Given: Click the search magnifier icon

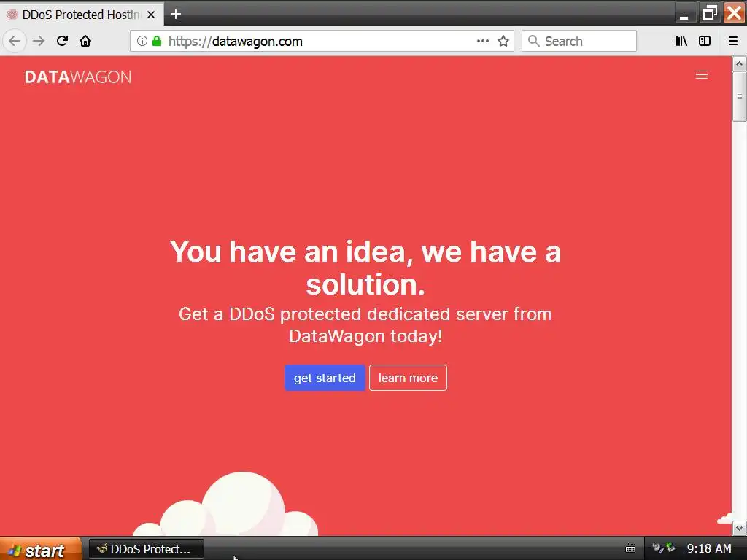Looking at the screenshot, I should tap(533, 41).
